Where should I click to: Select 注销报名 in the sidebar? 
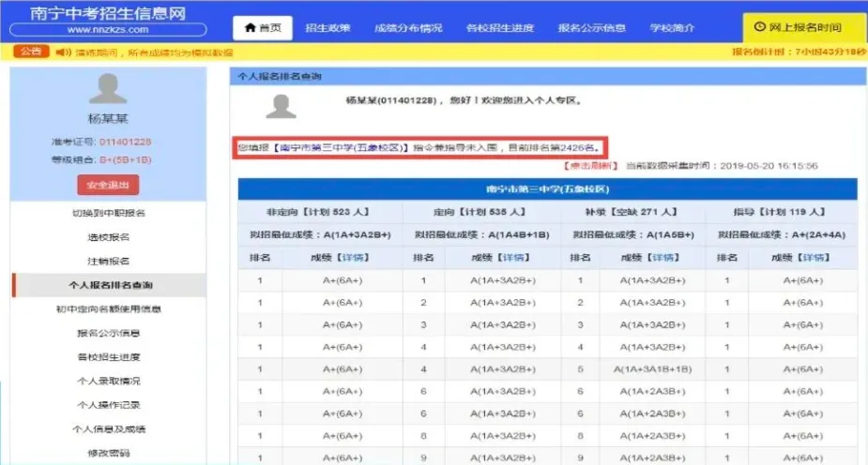click(109, 261)
